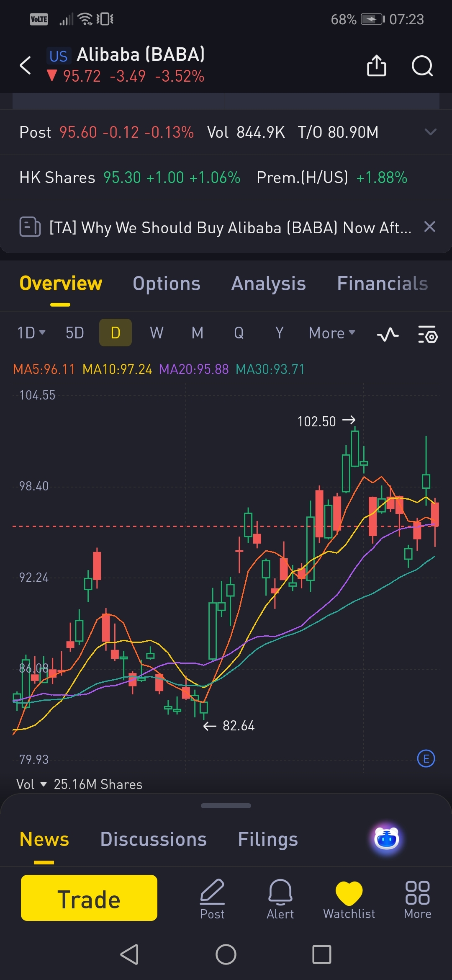Viewport: 452px width, 980px height.
Task: Open chart settings list icon
Action: [428, 334]
